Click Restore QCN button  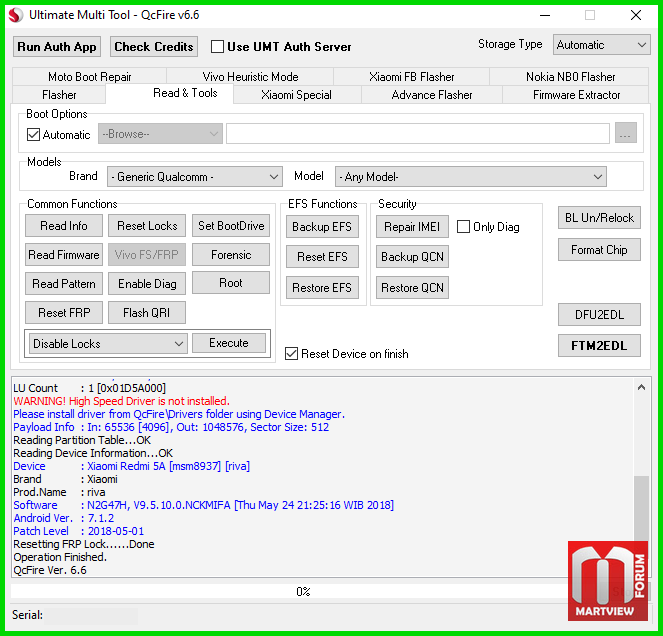pyautogui.click(x=412, y=288)
